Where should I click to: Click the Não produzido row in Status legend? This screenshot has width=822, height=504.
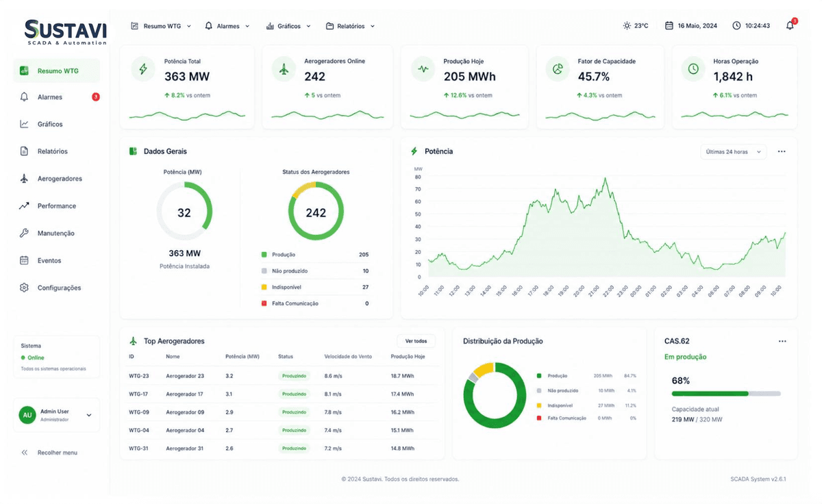click(314, 271)
